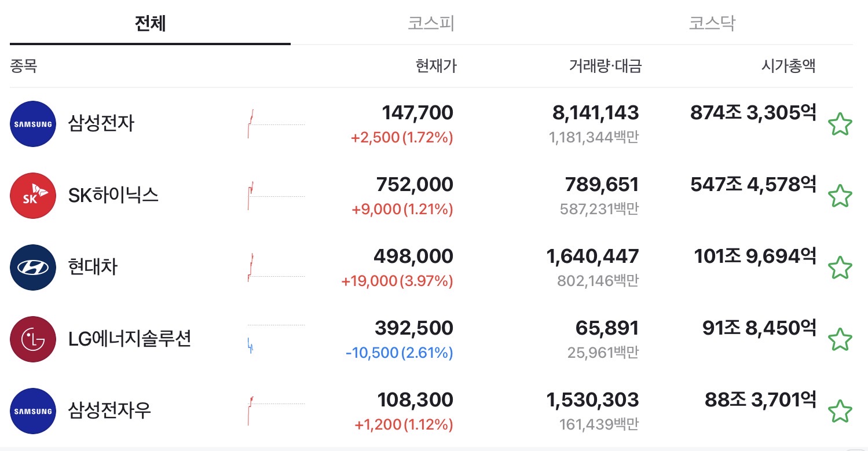Viewport: 868px width, 451px height.
Task: Click the Samsung logo for 삼성전자우
Action: pyautogui.click(x=33, y=411)
